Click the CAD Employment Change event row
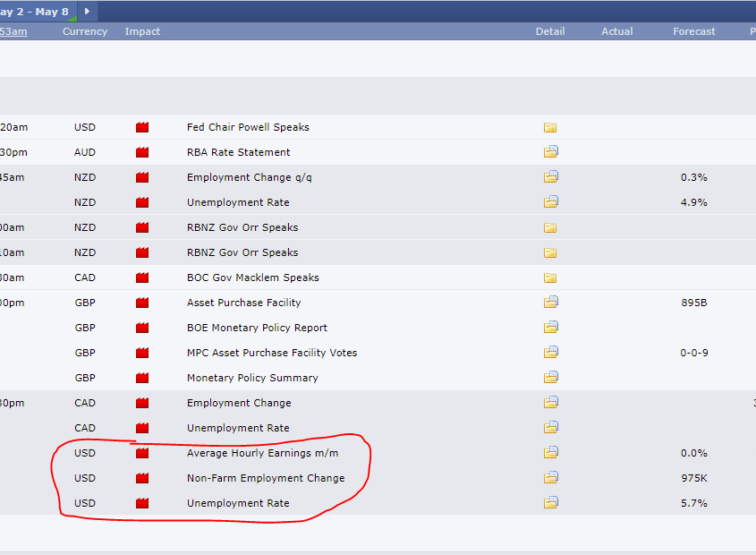 (239, 403)
